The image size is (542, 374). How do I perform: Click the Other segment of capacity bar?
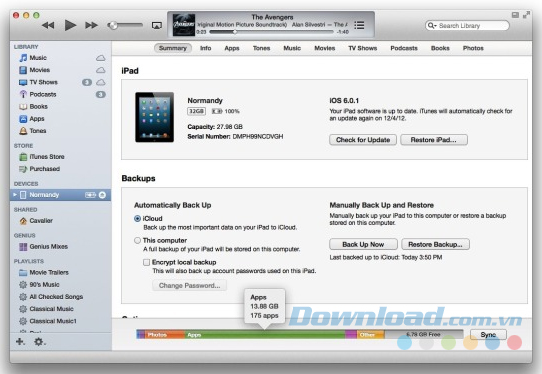tap(371, 335)
